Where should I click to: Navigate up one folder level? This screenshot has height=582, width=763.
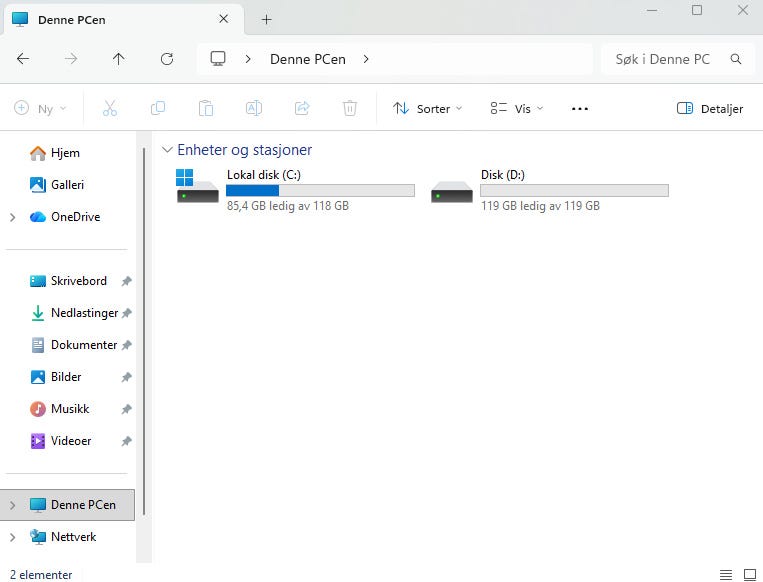click(x=118, y=59)
